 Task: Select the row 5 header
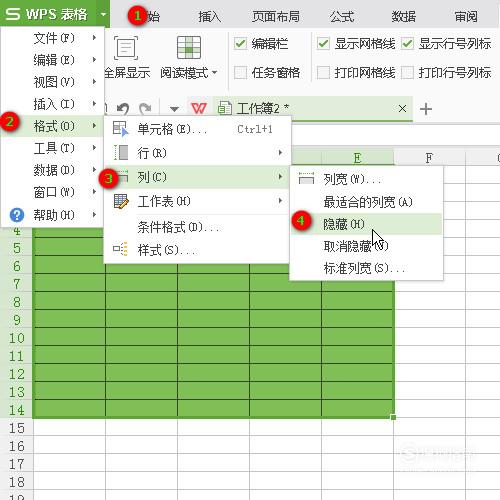pos(16,248)
